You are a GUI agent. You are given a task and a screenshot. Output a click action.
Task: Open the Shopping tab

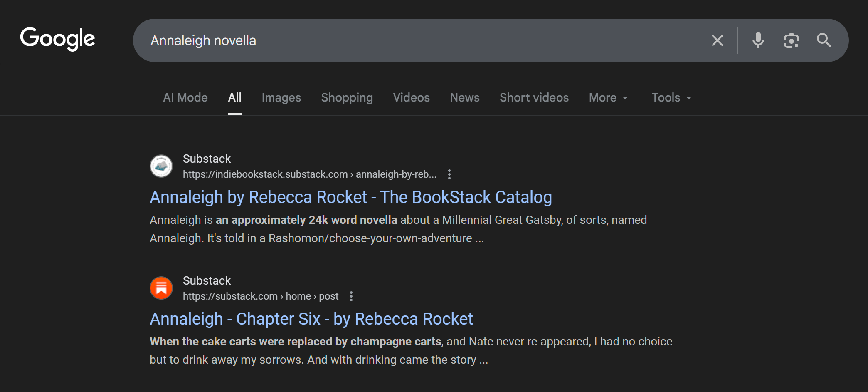[x=347, y=97]
